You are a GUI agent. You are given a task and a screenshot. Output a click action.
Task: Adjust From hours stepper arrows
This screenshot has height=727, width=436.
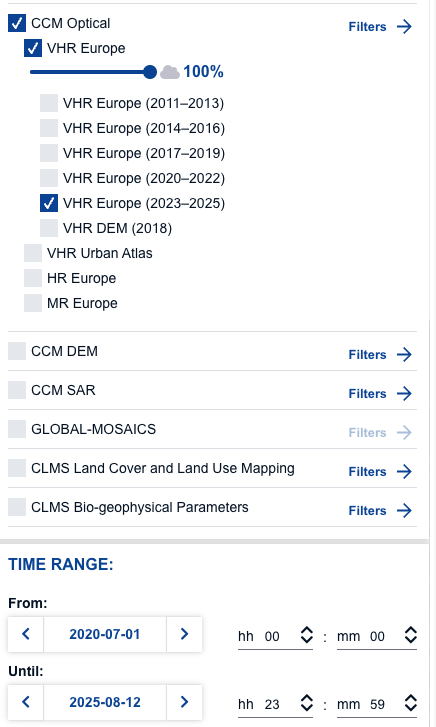307,635
